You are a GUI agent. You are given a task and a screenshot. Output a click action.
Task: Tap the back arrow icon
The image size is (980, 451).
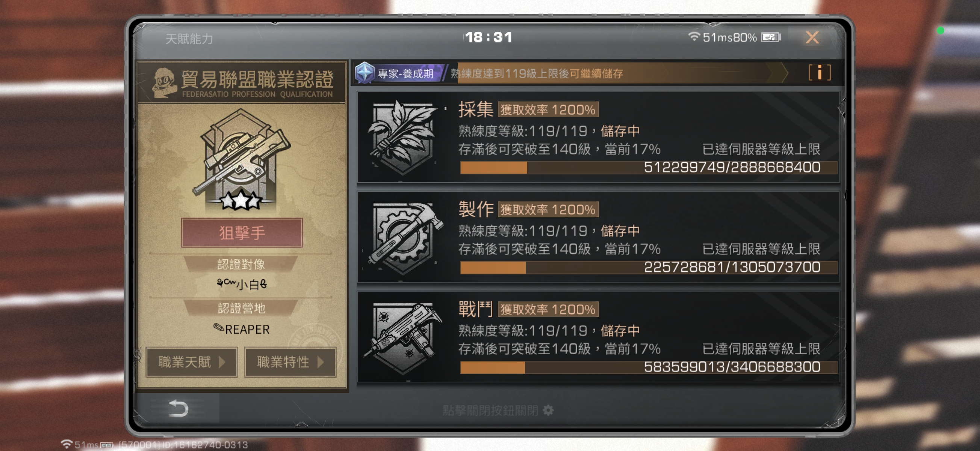point(178,409)
